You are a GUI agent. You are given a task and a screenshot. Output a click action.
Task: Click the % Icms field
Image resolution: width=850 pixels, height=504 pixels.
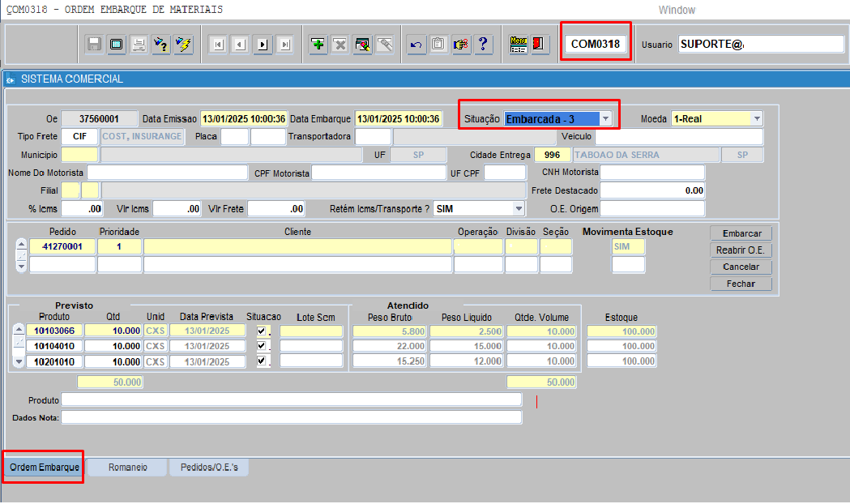tap(82, 208)
